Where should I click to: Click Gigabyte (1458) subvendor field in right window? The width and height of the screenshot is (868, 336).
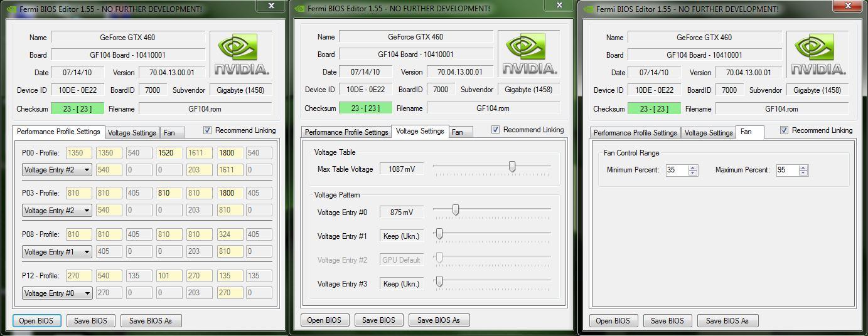(x=818, y=90)
